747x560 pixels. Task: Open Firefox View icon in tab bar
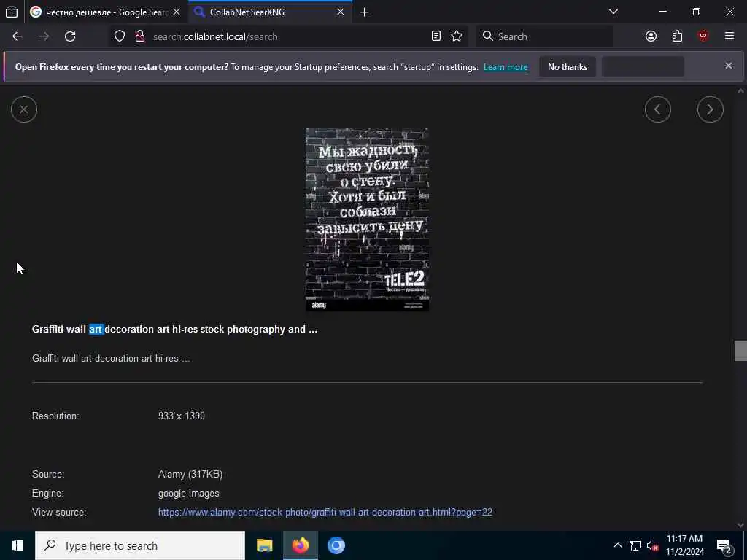(12, 12)
